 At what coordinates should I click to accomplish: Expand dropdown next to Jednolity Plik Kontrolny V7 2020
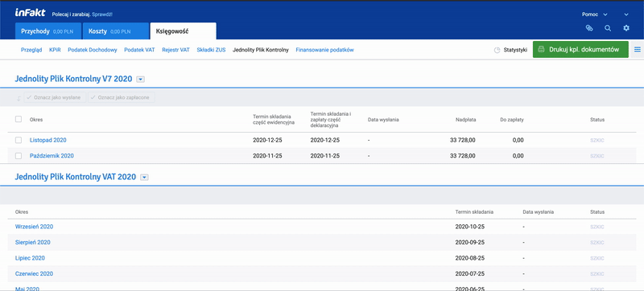pyautogui.click(x=140, y=79)
